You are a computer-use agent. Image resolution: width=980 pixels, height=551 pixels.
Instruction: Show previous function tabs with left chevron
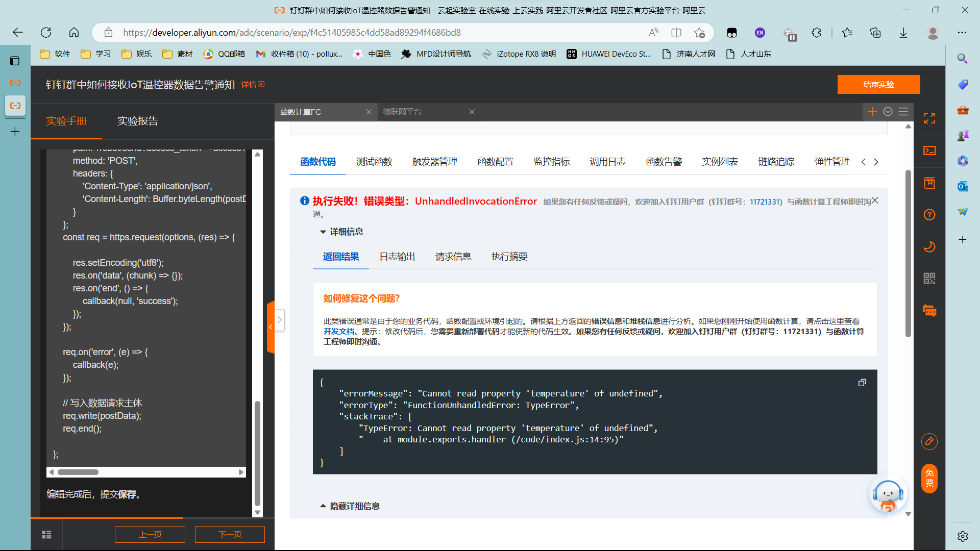864,162
